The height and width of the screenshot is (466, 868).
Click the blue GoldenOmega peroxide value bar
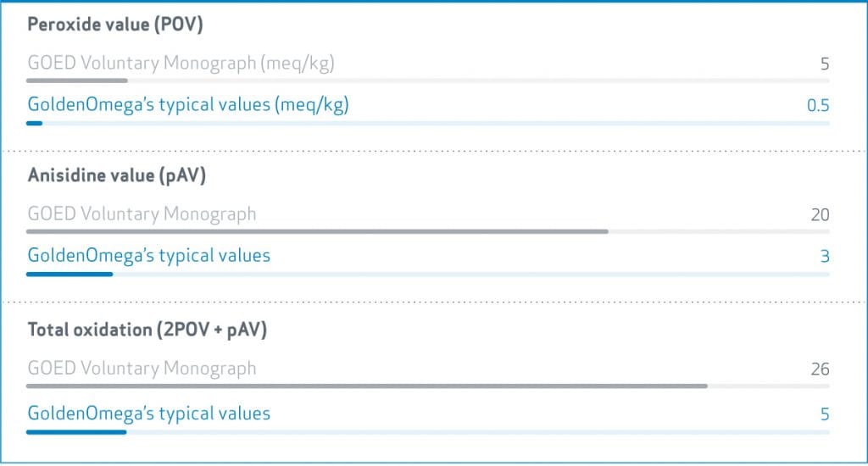pyautogui.click(x=34, y=123)
